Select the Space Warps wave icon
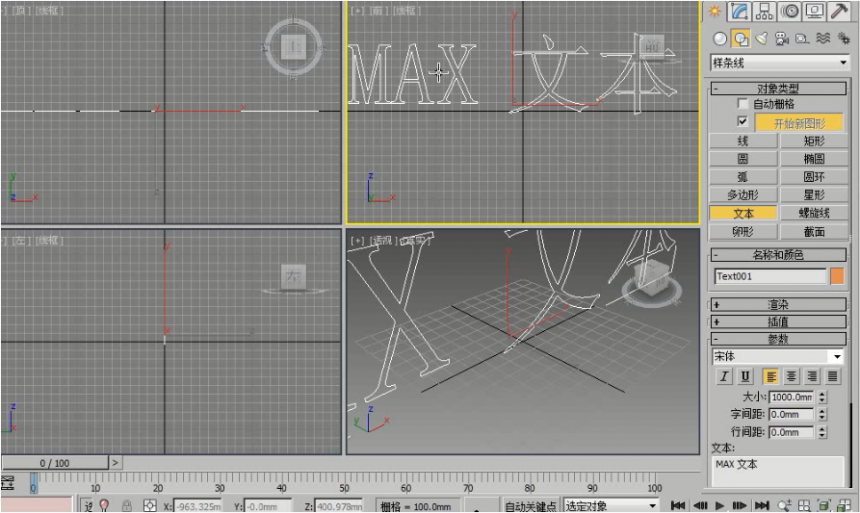Viewport: 860px width, 513px height. tap(823, 38)
